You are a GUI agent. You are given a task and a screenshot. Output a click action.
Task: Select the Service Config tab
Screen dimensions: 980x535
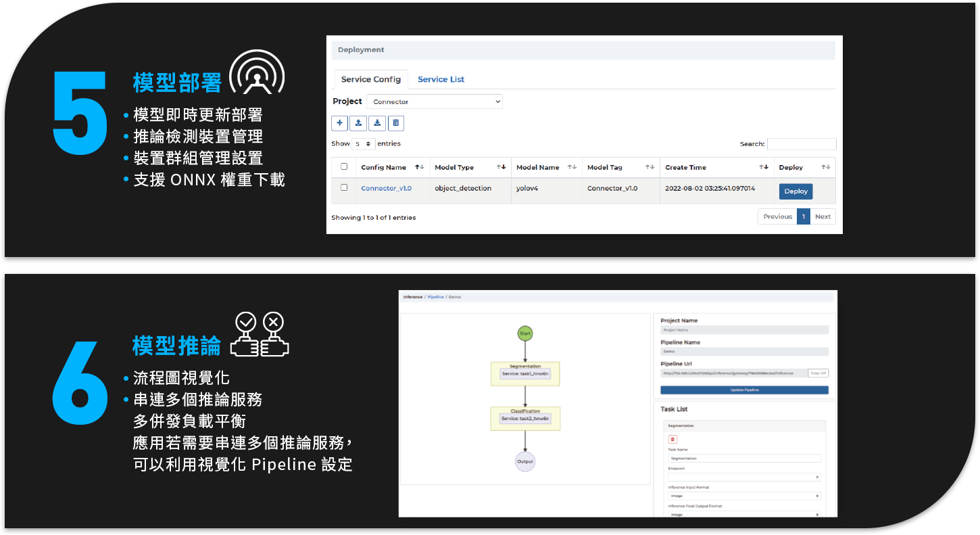(x=371, y=79)
